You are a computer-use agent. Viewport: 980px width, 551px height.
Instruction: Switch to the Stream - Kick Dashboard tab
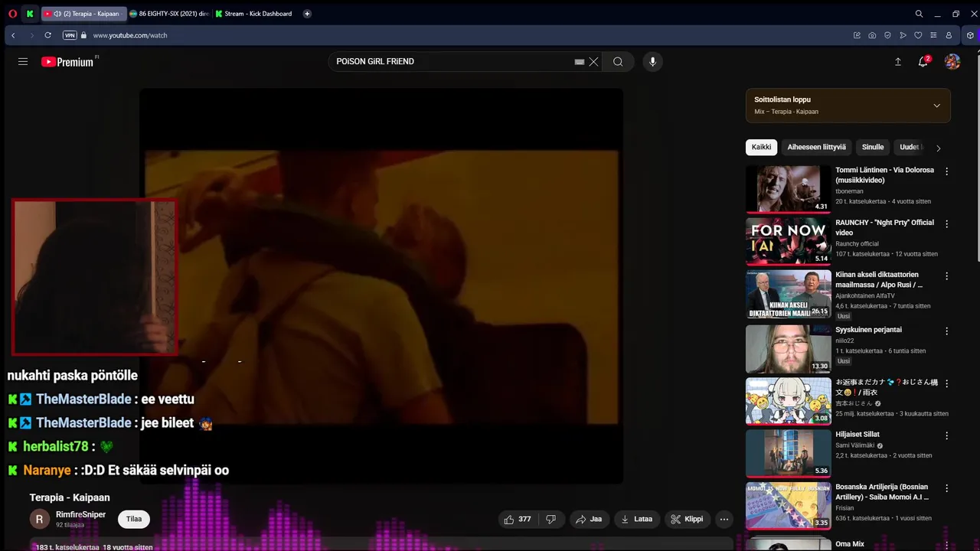point(255,14)
